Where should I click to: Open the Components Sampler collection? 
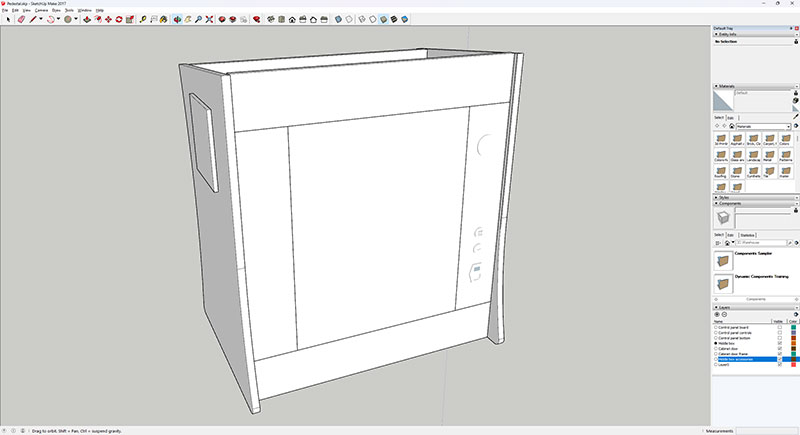tap(723, 261)
